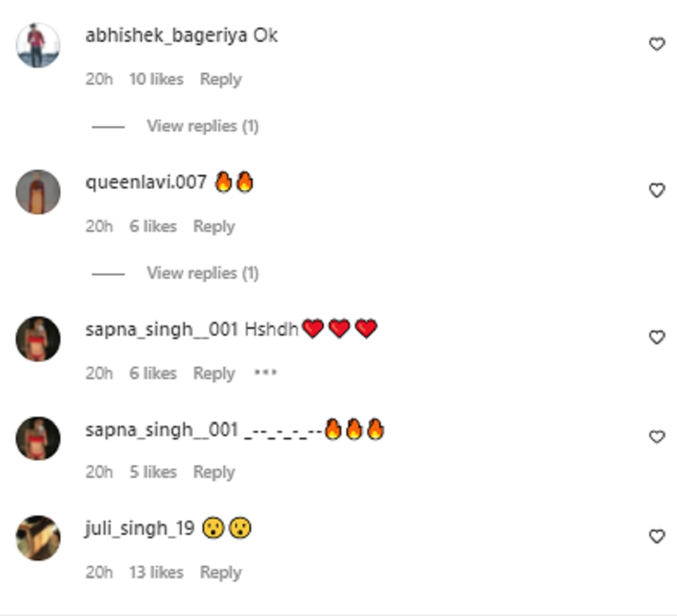
Task: Like abhishek_bageriya's comment with the heart
Action: coord(657,44)
